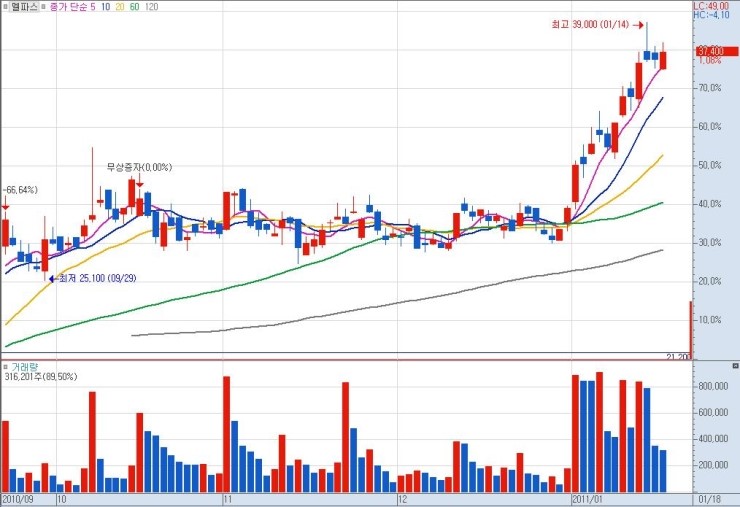Click the square icon beside 거래량 label
This screenshot has height=507, width=740.
[5, 367]
